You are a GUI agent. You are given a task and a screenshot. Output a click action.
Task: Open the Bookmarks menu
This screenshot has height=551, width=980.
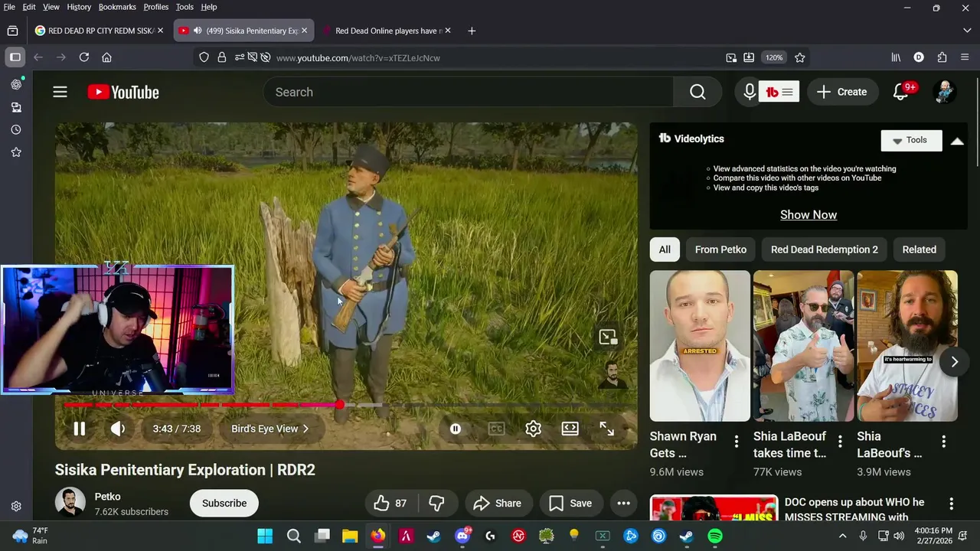pyautogui.click(x=117, y=7)
